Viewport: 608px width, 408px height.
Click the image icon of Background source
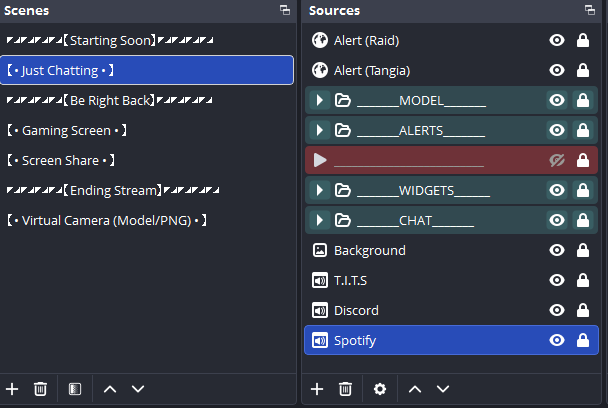(x=320, y=250)
